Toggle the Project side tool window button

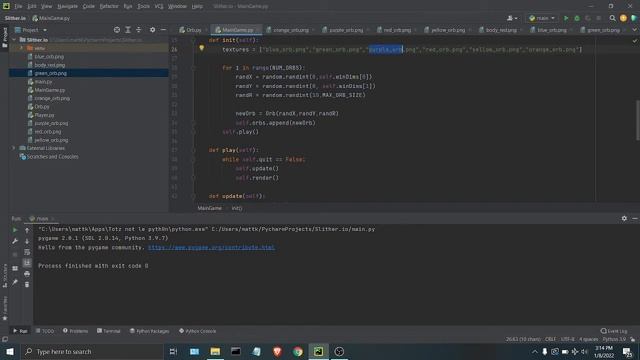coord(4,38)
